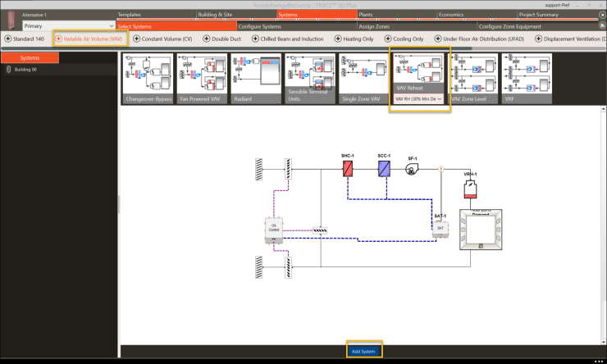Click the Add System button
The width and height of the screenshot is (607, 364).
tap(363, 351)
